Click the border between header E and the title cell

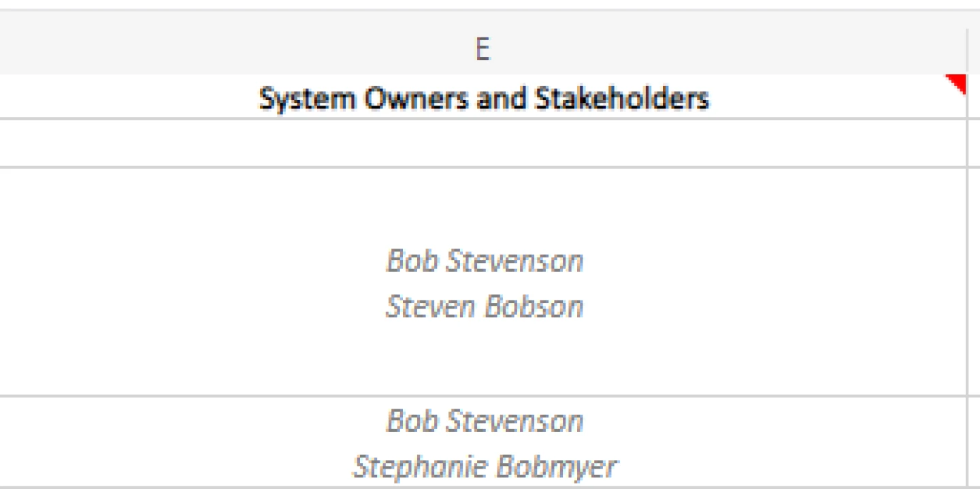(x=483, y=74)
